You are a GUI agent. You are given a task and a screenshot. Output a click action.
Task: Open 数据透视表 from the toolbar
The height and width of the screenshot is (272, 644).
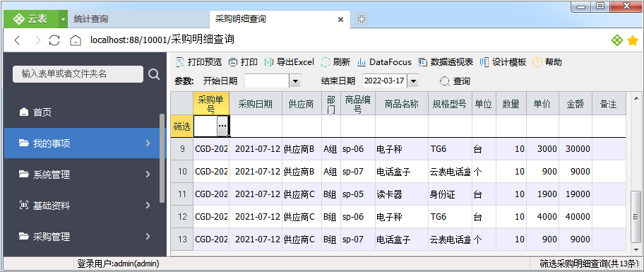446,62
